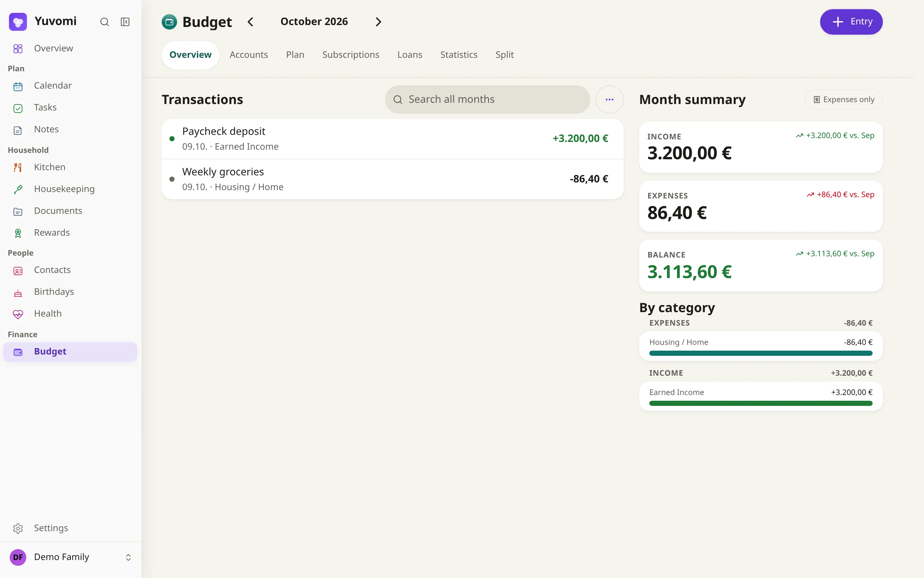Switch to the Accounts tab
Viewport: 924px width, 578px height.
click(249, 55)
